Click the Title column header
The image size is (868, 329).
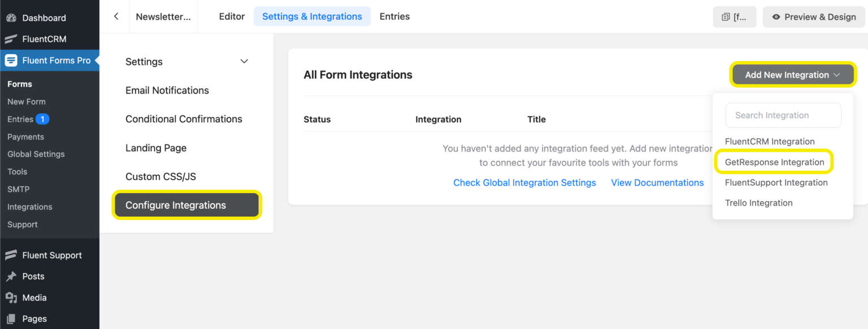(536, 119)
